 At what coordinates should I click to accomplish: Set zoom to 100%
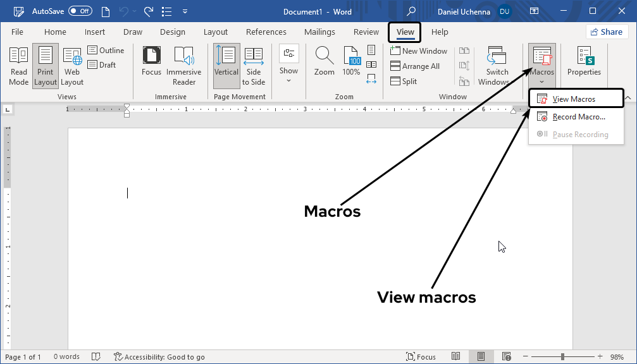coord(350,63)
